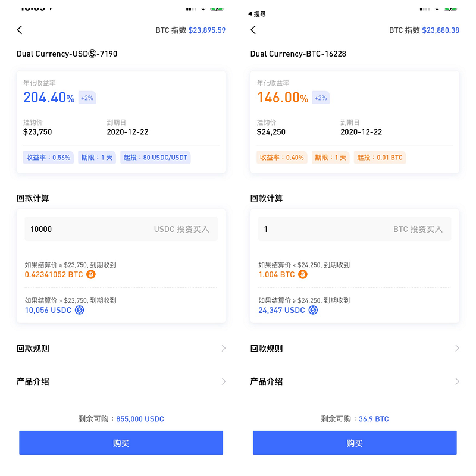Image resolution: width=476 pixels, height=476 pixels.
Task: Click the orange Bitcoin icon beside 0.42341052 BTC
Action: coord(91,274)
